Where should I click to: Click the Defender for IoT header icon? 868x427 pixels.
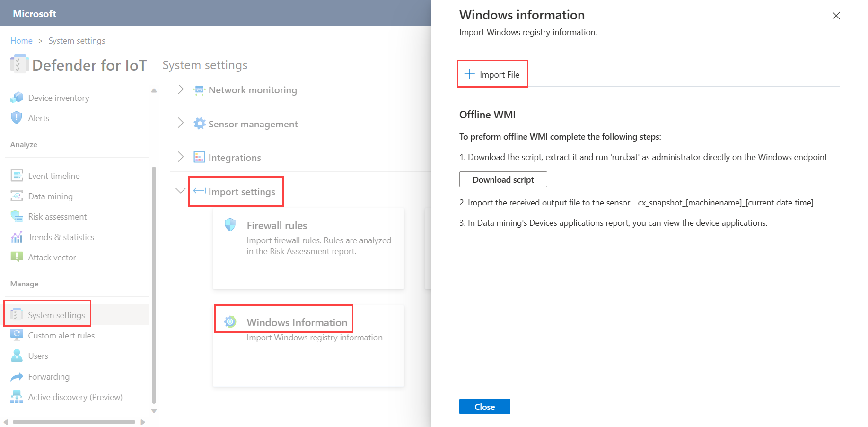19,64
